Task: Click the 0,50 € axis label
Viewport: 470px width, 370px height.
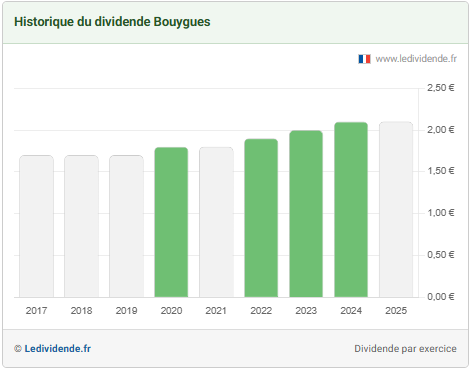Action: tap(441, 255)
